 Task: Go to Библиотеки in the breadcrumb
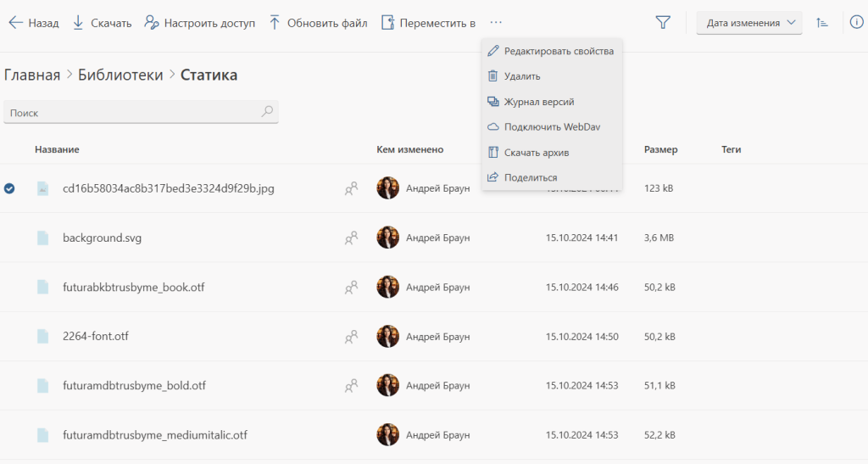120,75
